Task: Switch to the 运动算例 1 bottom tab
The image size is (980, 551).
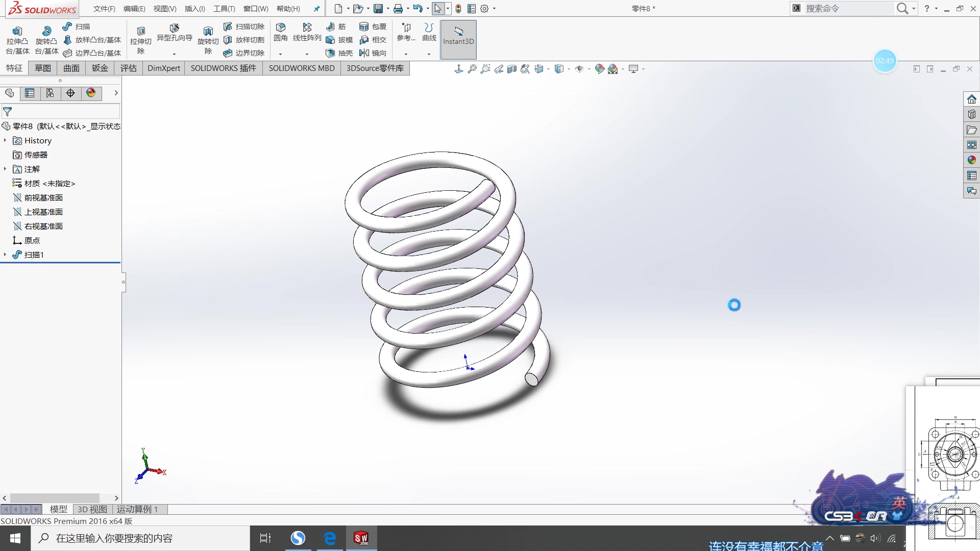Action: [139, 509]
